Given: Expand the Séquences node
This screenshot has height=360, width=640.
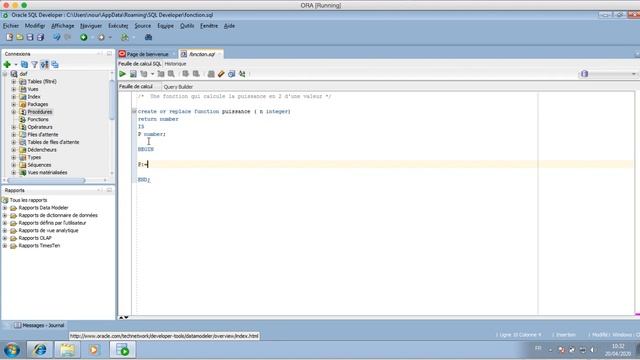Looking at the screenshot, I should 14,165.
